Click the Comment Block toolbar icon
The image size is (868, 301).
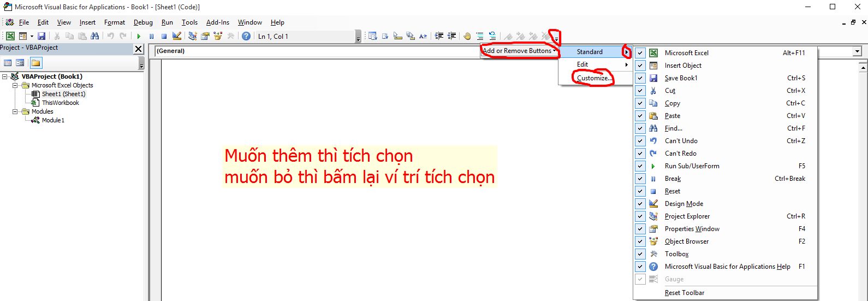(x=480, y=36)
